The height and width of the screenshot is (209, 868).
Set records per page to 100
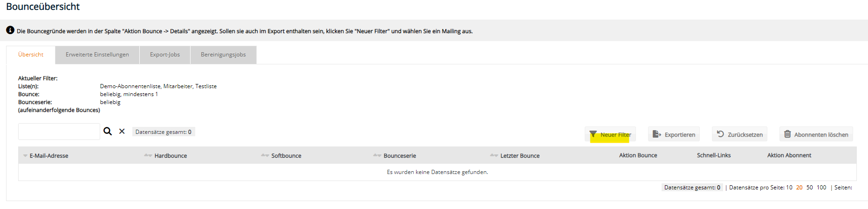pyautogui.click(x=821, y=188)
